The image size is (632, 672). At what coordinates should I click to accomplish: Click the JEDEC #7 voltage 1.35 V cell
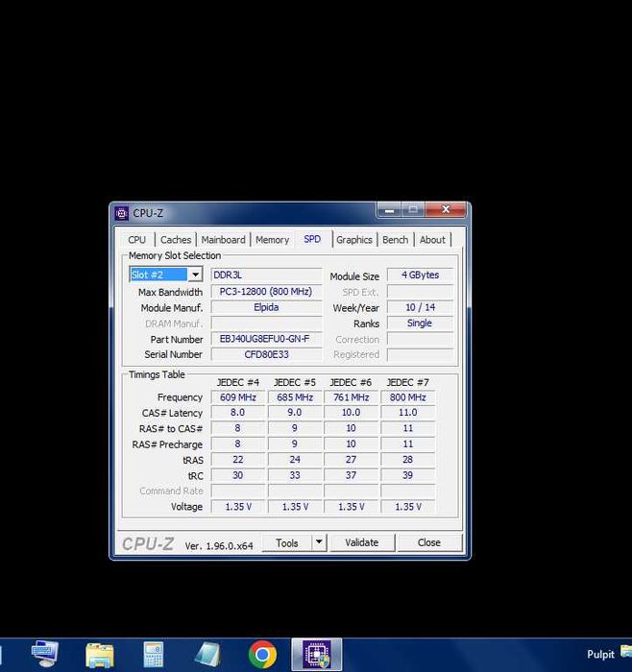(x=408, y=507)
